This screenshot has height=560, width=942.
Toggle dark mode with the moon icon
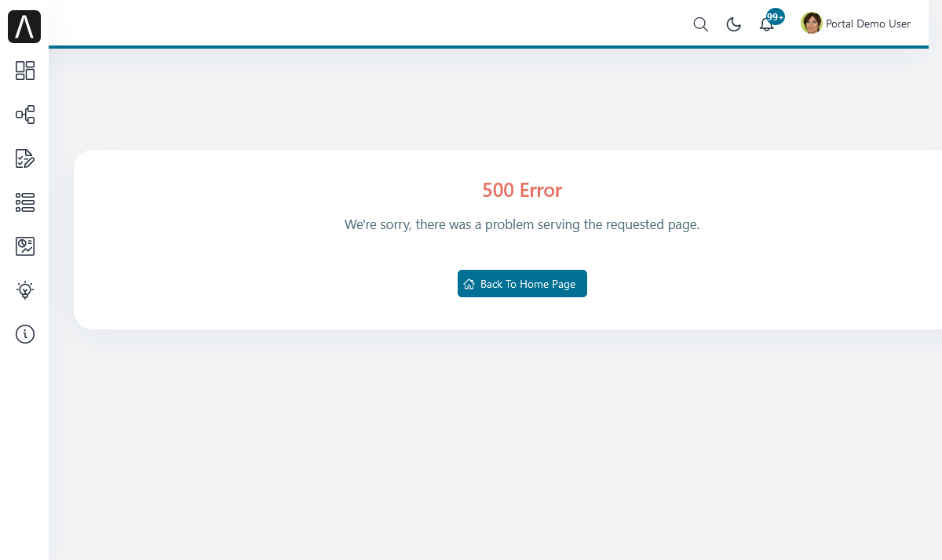tap(733, 24)
